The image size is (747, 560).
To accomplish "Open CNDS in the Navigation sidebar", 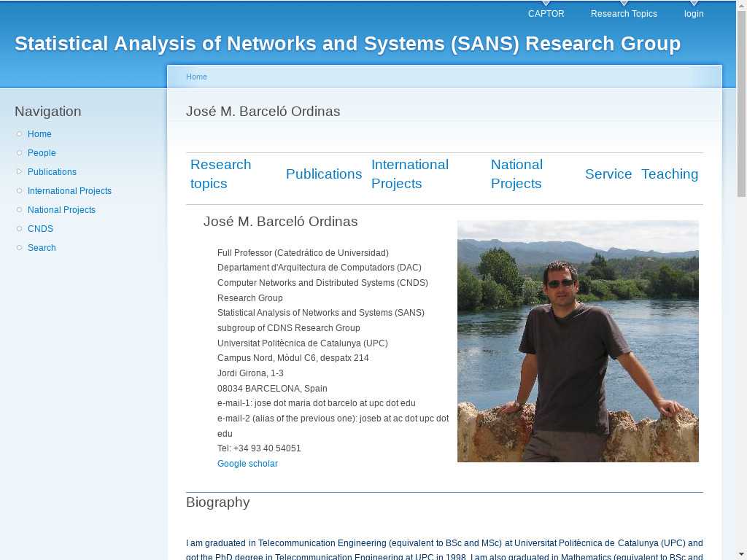I will pyautogui.click(x=41, y=229).
